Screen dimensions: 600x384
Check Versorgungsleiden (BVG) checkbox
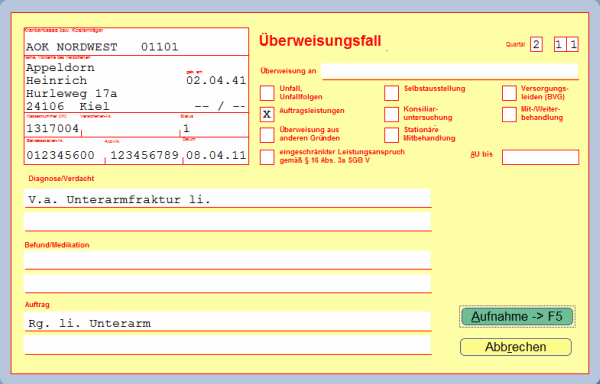coord(509,93)
